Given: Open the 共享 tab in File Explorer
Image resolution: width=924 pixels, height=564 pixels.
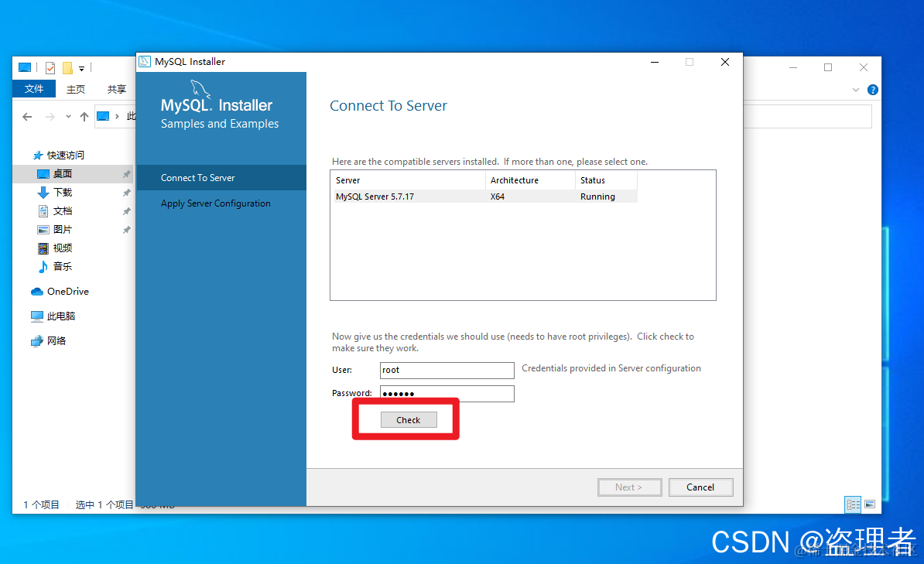Looking at the screenshot, I should 117,89.
